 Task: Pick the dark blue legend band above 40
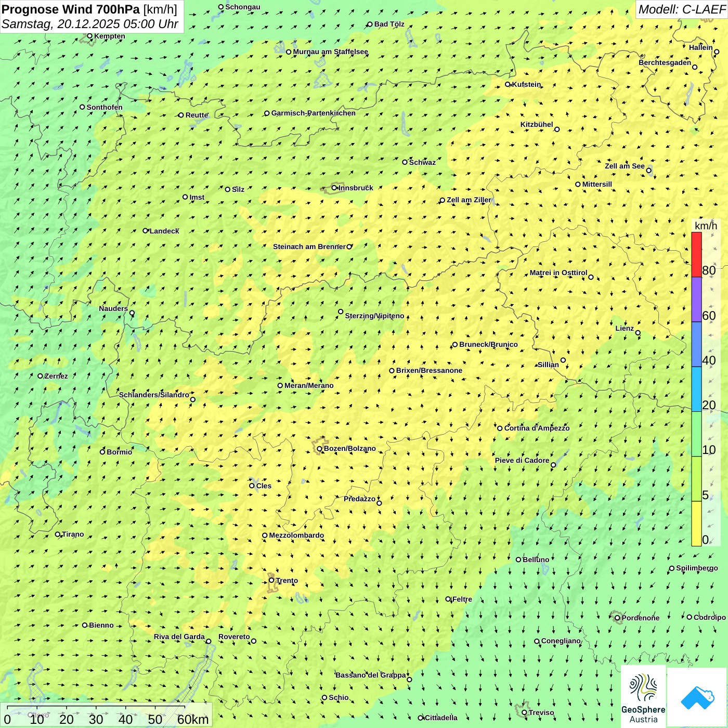coord(696,345)
